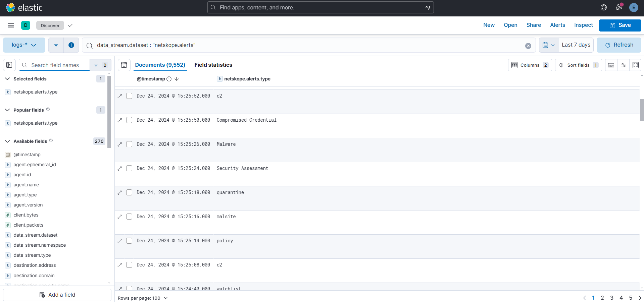Select the 15:25:52 c2 row checkbox
Screen dimensions: 644x302
click(129, 96)
